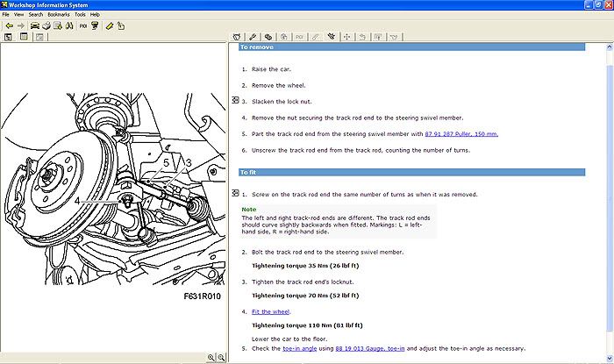Zoom in on the diagram with plus magnifier
This screenshot has width=614, height=364.
(x=211, y=357)
